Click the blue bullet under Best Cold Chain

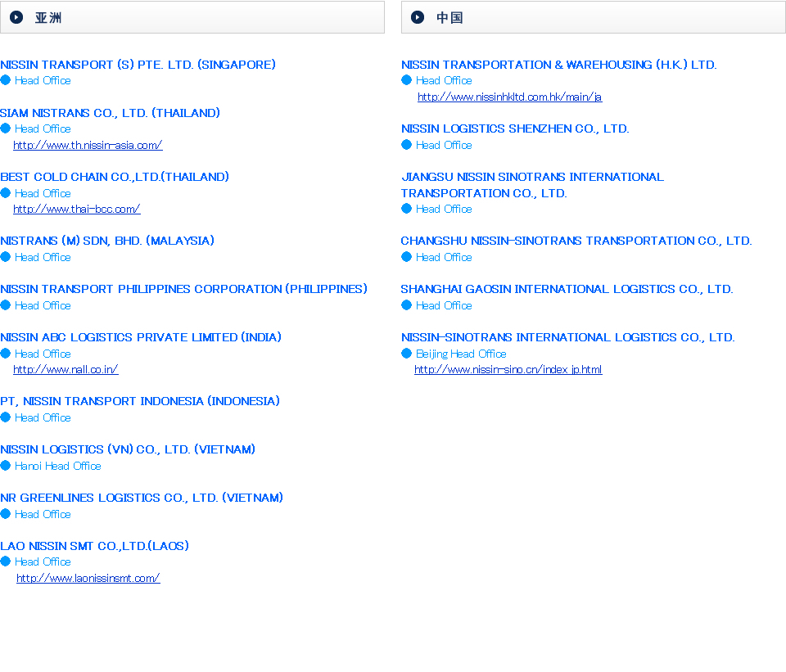point(6,193)
